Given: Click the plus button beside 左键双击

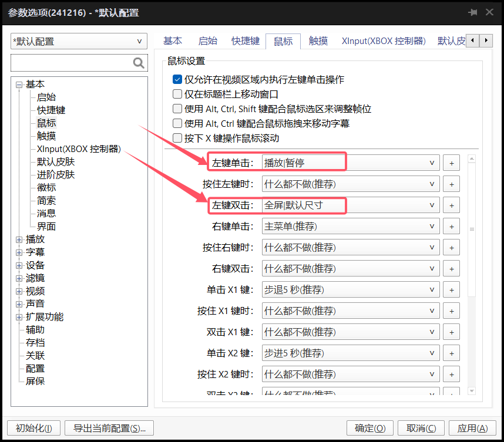Looking at the screenshot, I should [x=451, y=205].
